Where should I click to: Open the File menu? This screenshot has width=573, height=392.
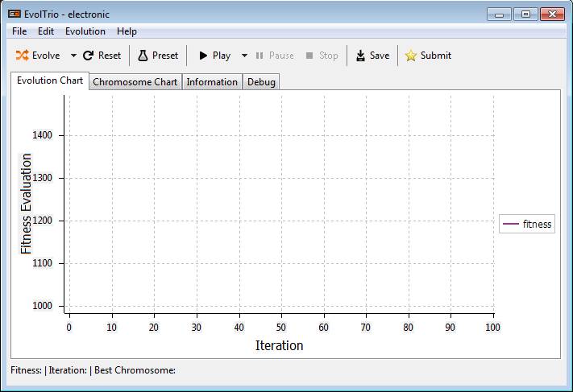pos(19,31)
